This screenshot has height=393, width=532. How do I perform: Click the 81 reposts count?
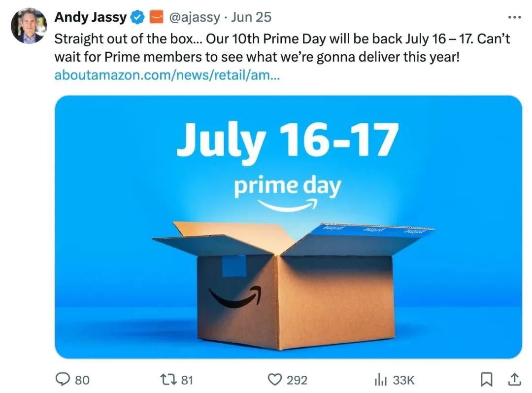tap(187, 380)
